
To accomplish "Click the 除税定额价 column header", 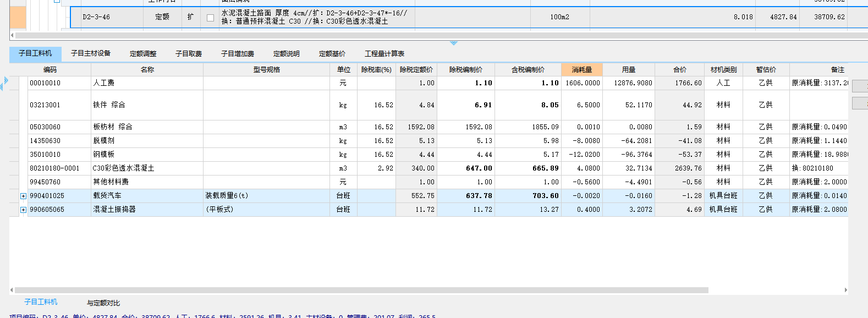I will 416,70.
